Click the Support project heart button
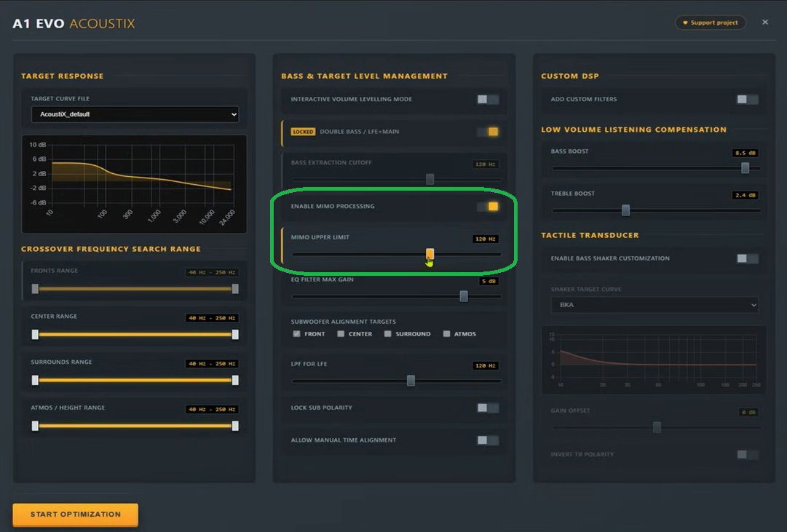The image size is (787, 532). click(x=711, y=23)
